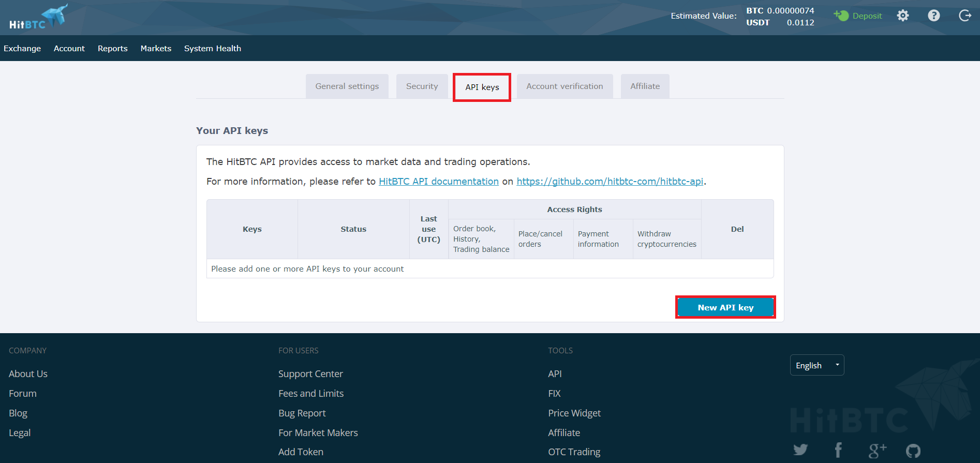
Task: Click 'Your API keys' heading
Action: pyautogui.click(x=232, y=131)
